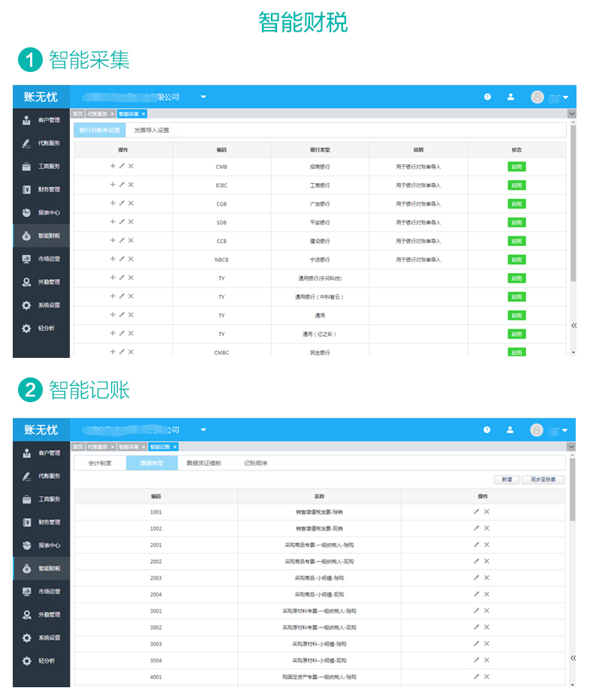Toggle the 启用 status for 通用银行(中科智云) row
593x700 pixels.
516,297
